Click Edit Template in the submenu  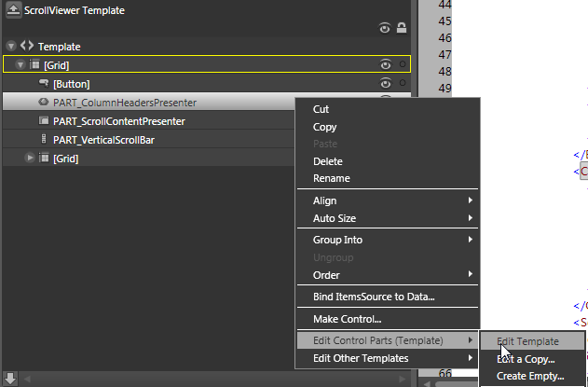click(532, 341)
